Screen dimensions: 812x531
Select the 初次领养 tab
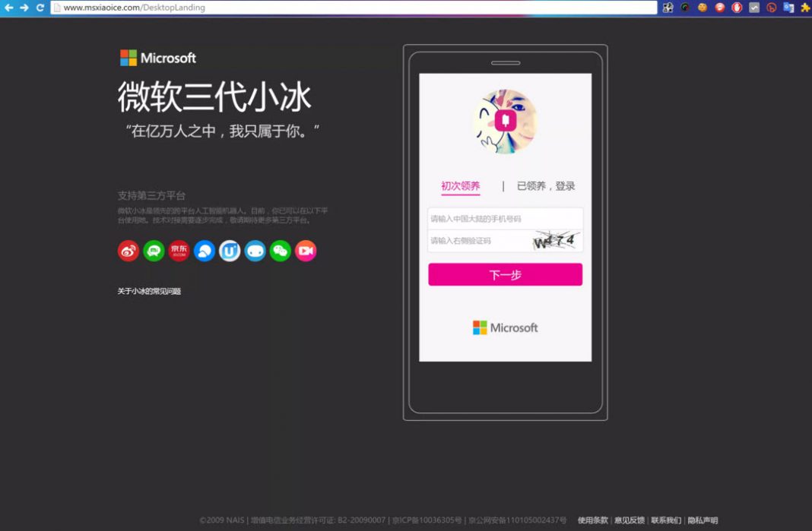(461, 186)
